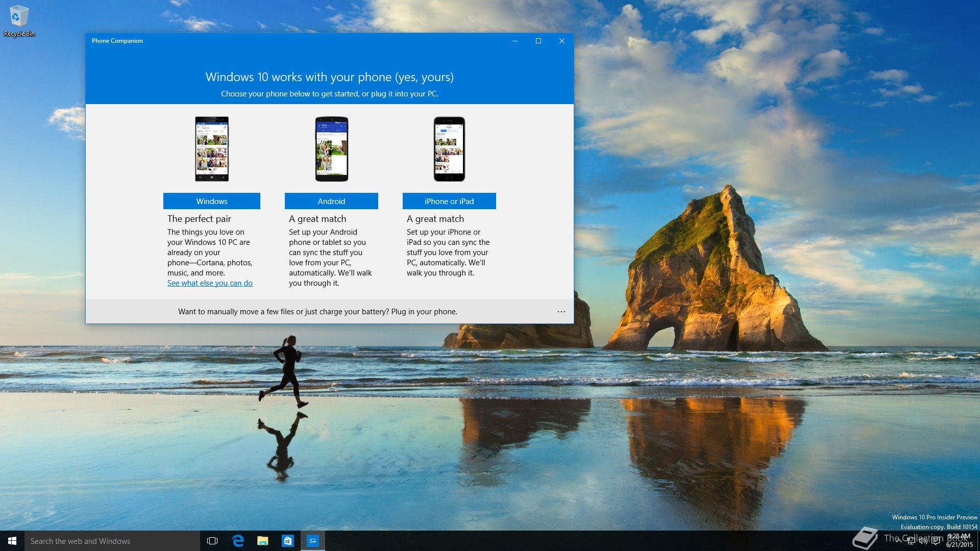The width and height of the screenshot is (980, 551).
Task: Click the 'The perfect pair' heading
Action: click(x=199, y=219)
